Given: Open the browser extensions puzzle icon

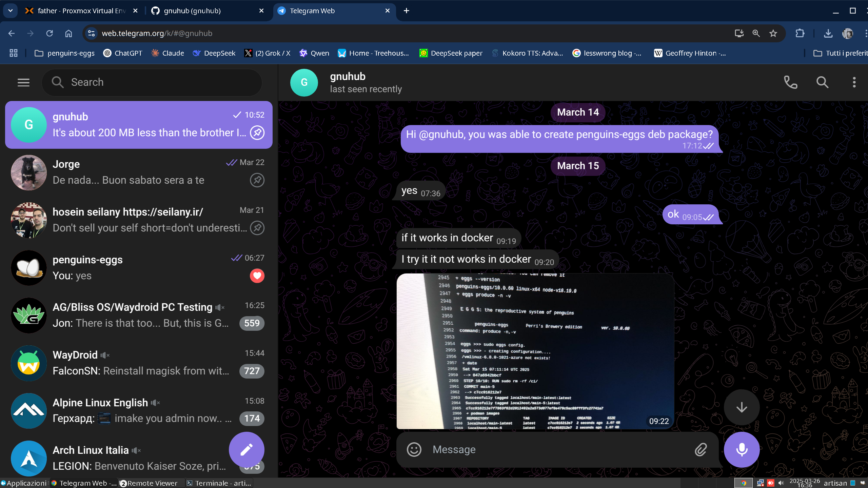Looking at the screenshot, I should pyautogui.click(x=800, y=33).
